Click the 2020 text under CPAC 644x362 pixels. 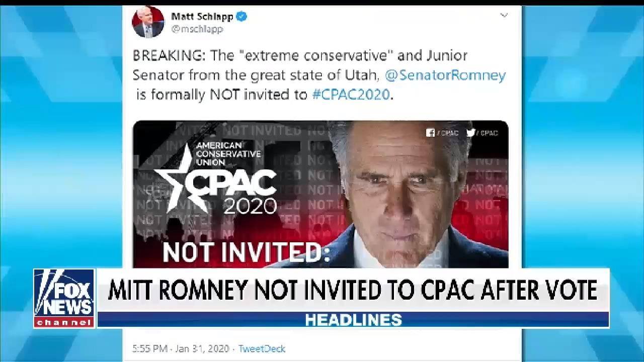point(250,206)
